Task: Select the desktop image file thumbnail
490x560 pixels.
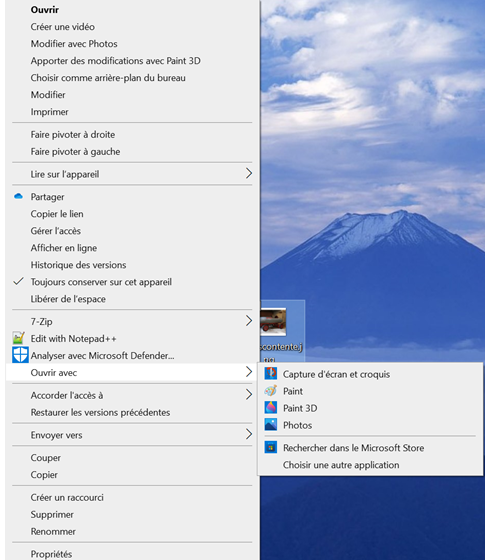Action: tap(273, 322)
